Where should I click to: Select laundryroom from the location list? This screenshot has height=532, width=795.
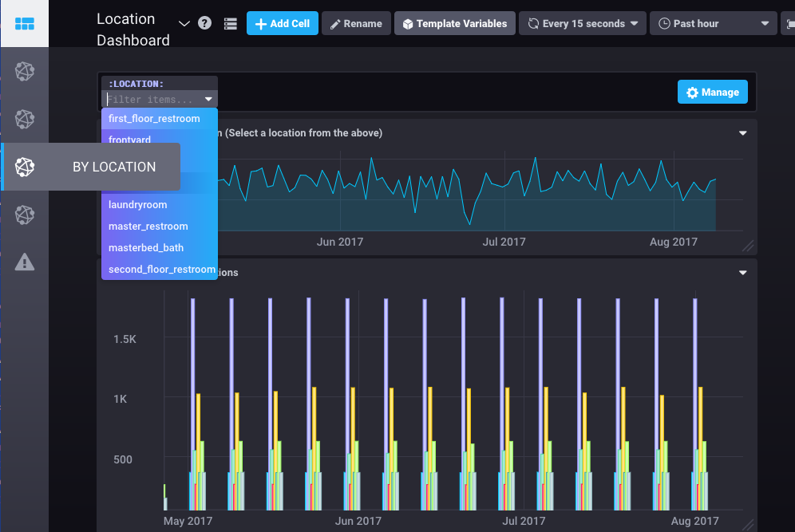(x=160, y=205)
